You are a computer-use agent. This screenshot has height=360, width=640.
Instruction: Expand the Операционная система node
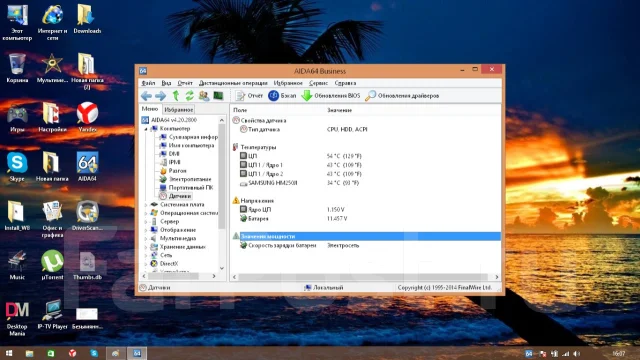tap(146, 213)
